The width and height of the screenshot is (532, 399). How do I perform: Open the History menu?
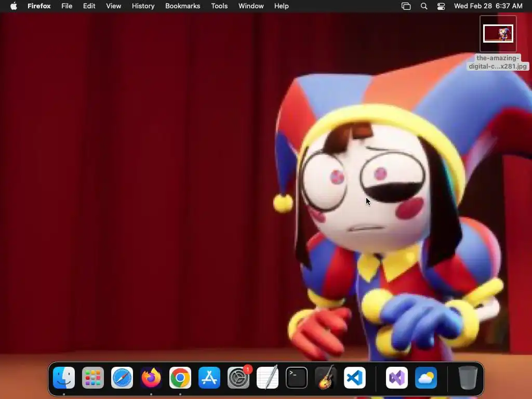point(143,6)
